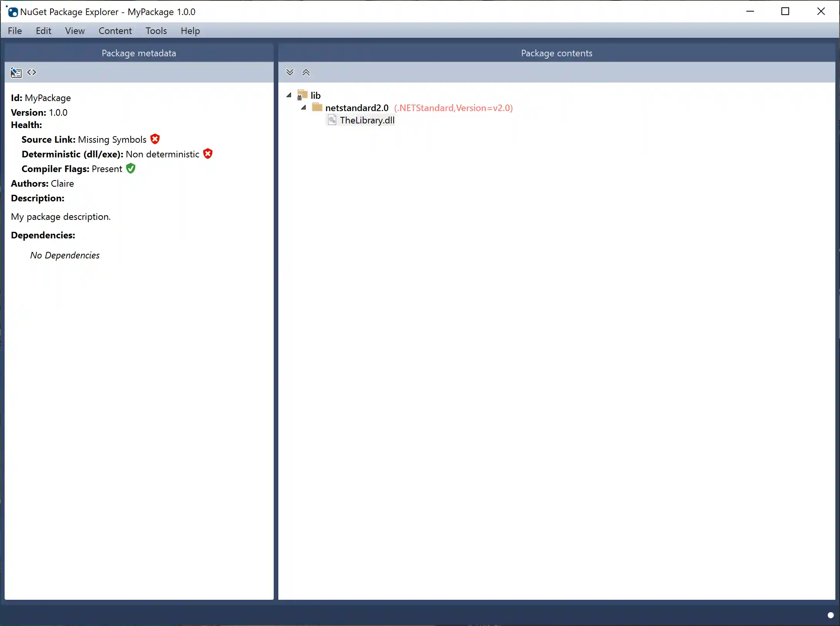
Task: Click the lib package folder icon
Action: 302,95
